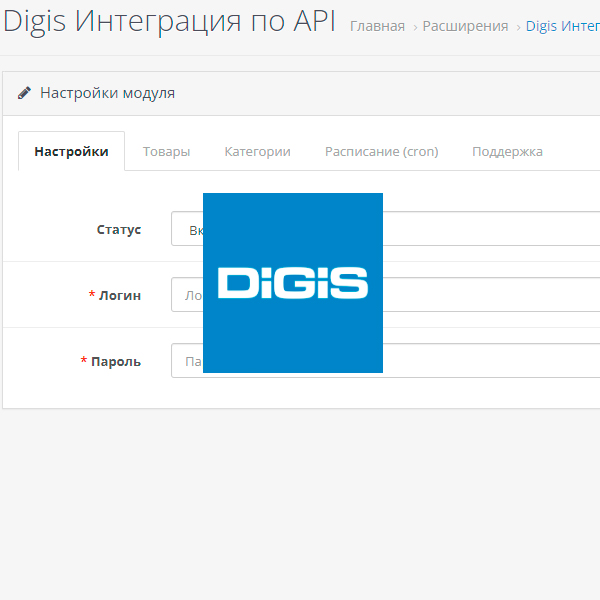Focus the Пароль input field

(x=385, y=360)
